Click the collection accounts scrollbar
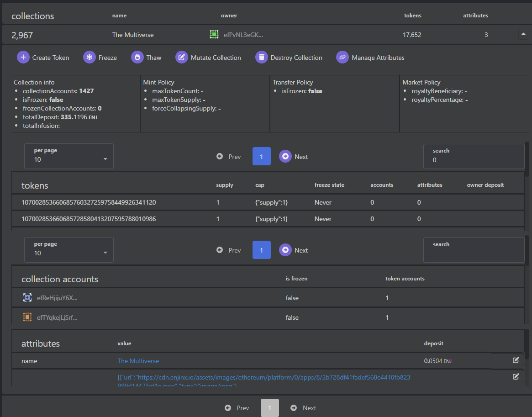 (527, 250)
